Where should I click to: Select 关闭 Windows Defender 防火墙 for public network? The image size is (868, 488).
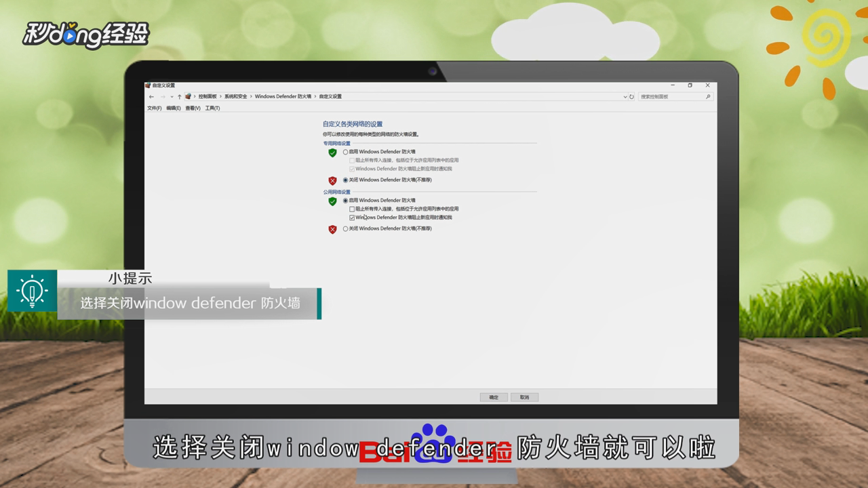coord(345,229)
